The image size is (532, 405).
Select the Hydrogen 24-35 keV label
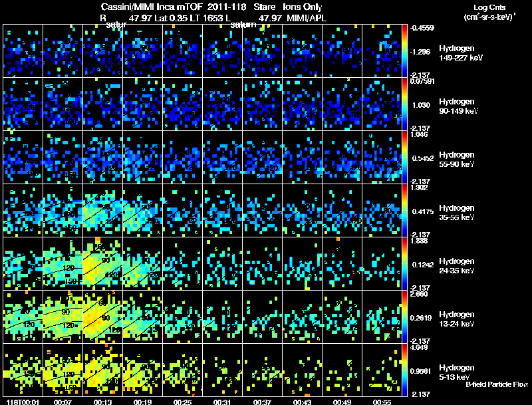pyautogui.click(x=457, y=266)
